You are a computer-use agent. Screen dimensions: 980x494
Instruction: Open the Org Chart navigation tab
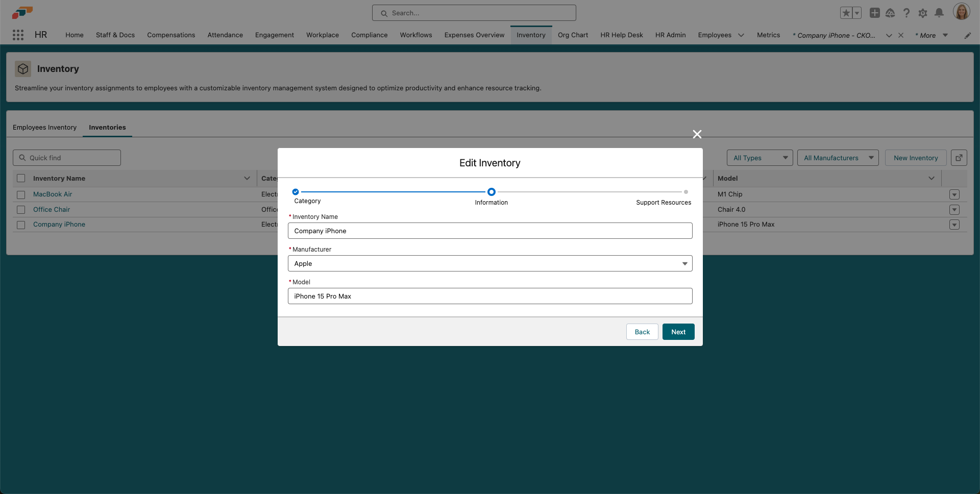573,35
